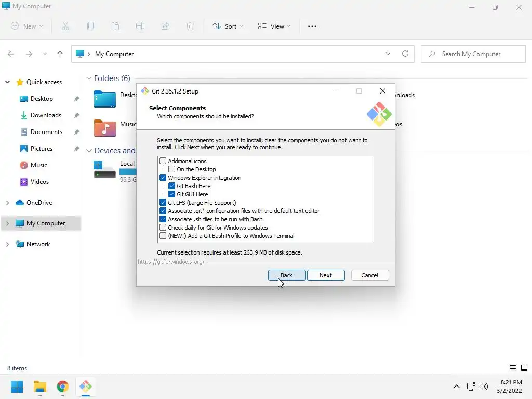This screenshot has width=532, height=399.
Task: Go up one folder level
Action: [60, 54]
